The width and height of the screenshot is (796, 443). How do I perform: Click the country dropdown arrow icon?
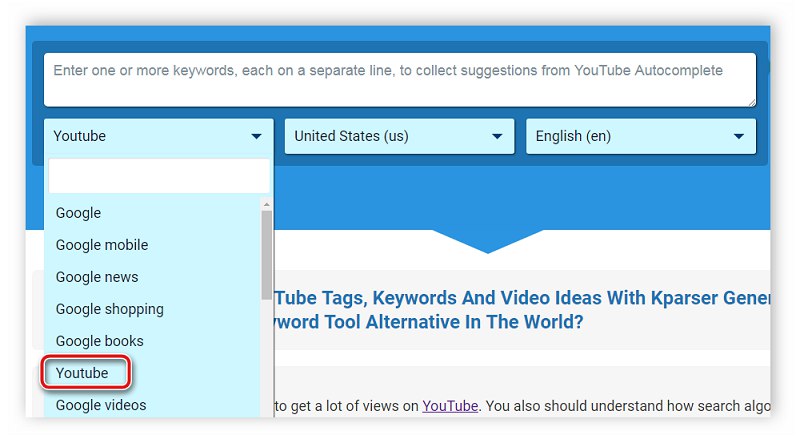tap(497, 137)
